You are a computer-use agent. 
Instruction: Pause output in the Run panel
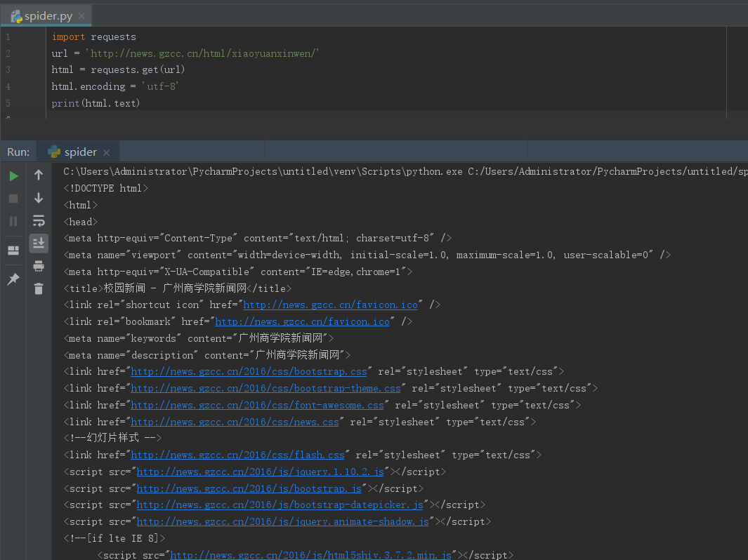tap(13, 221)
